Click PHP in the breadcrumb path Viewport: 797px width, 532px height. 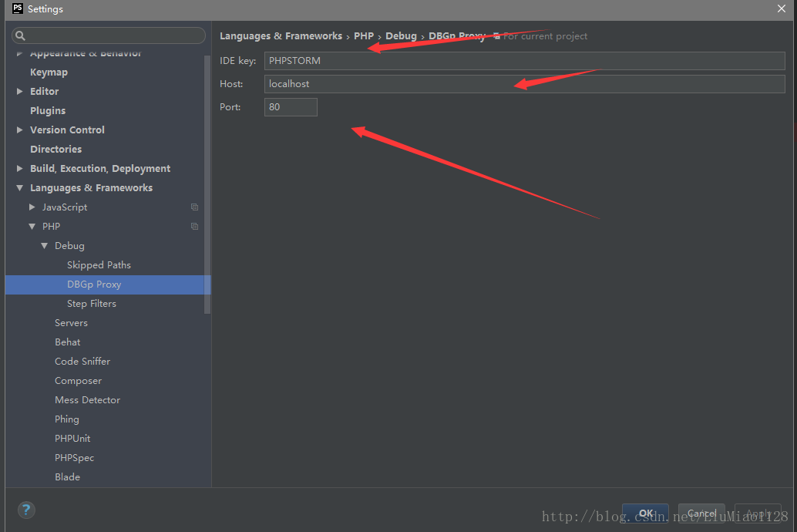point(363,36)
